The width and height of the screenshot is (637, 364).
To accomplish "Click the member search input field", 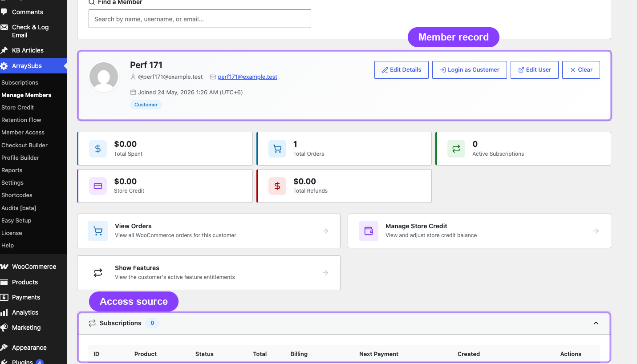I will [200, 19].
